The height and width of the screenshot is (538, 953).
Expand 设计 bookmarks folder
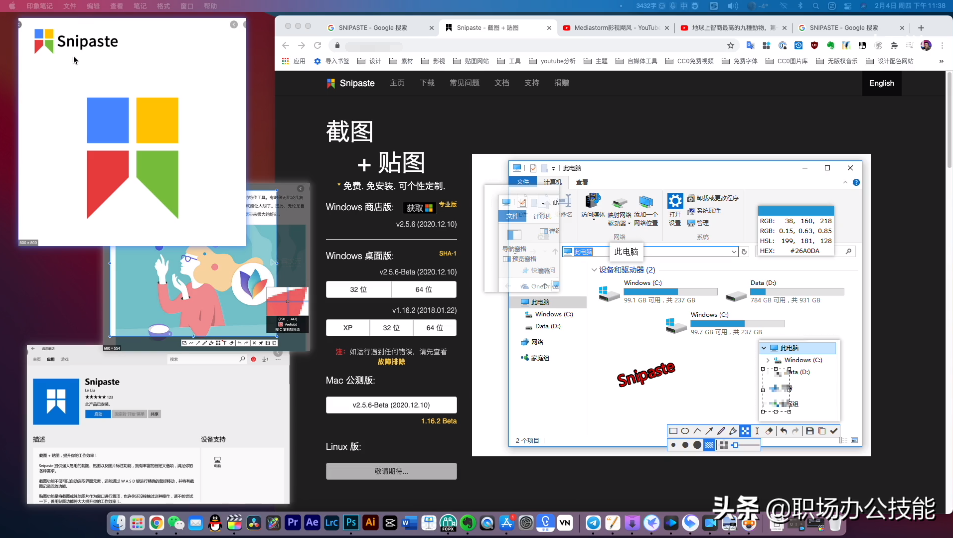click(369, 61)
